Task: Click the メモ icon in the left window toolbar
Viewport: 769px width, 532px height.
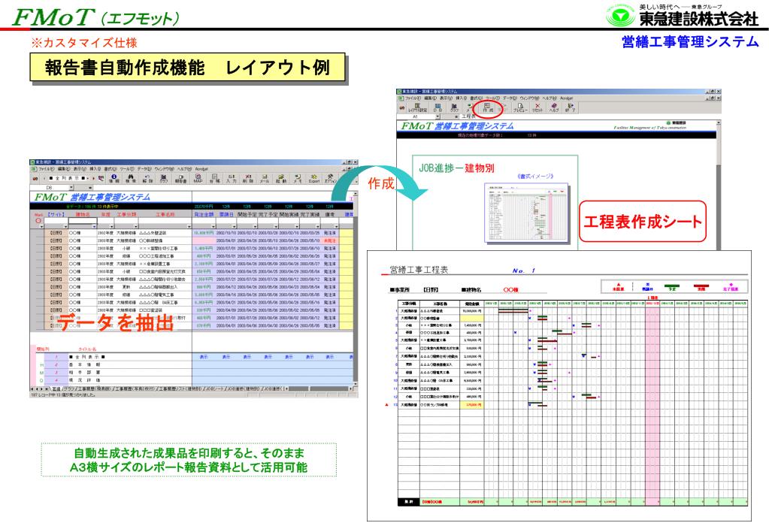Action: pyautogui.click(x=297, y=179)
